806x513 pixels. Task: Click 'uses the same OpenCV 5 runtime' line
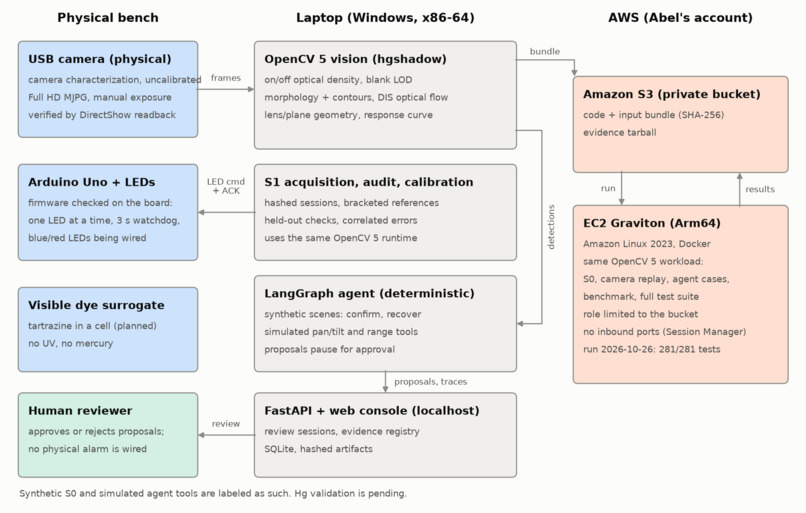(x=341, y=237)
